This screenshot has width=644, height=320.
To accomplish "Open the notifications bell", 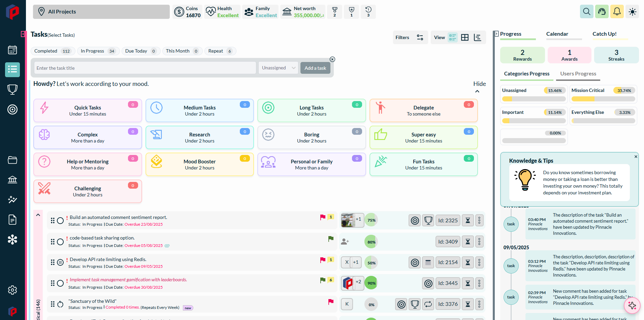I will 617,12.
